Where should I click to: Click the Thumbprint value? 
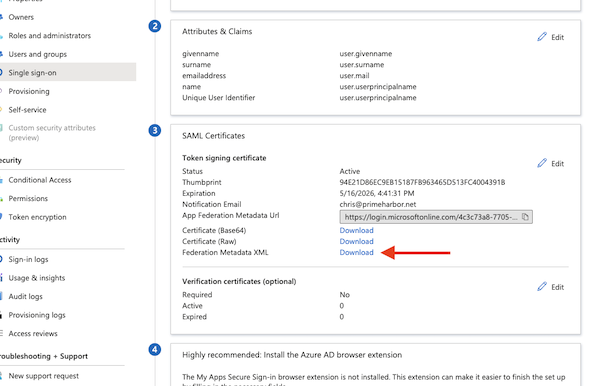click(x=422, y=182)
